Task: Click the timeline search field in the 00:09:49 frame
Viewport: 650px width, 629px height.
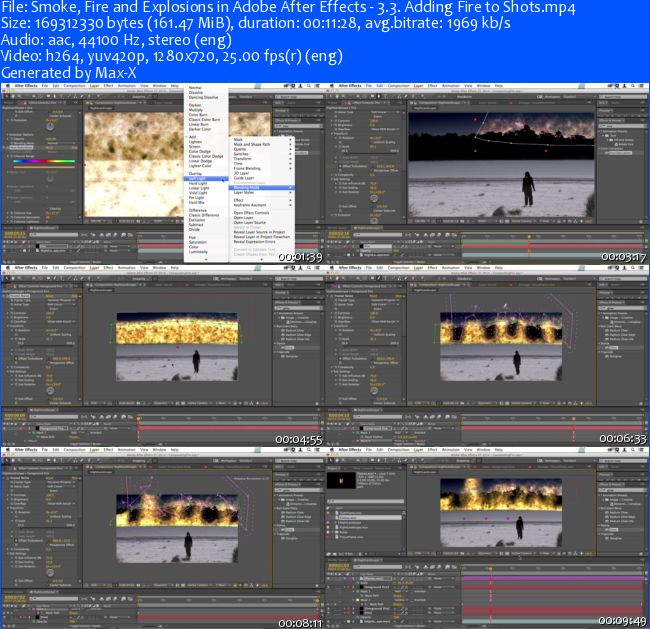Action: pyautogui.click(x=377, y=567)
